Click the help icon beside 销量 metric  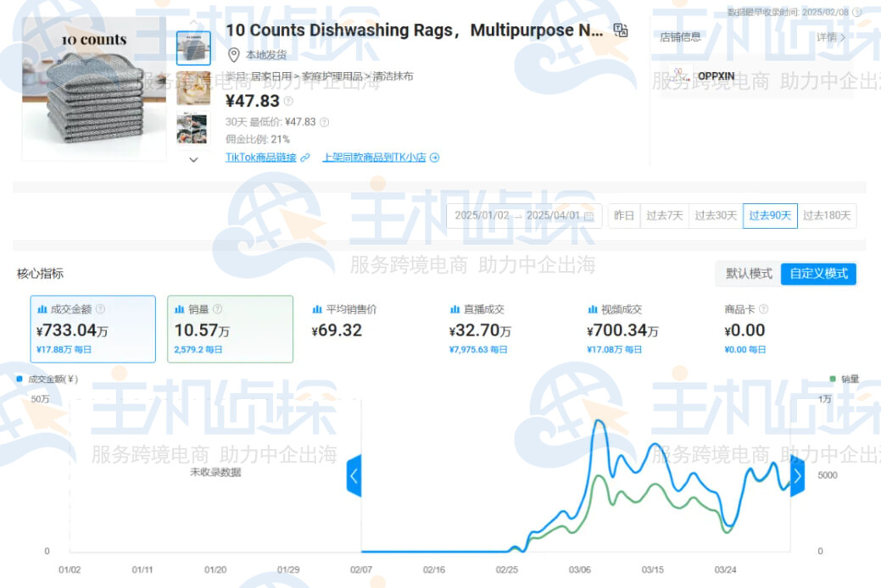(x=218, y=309)
